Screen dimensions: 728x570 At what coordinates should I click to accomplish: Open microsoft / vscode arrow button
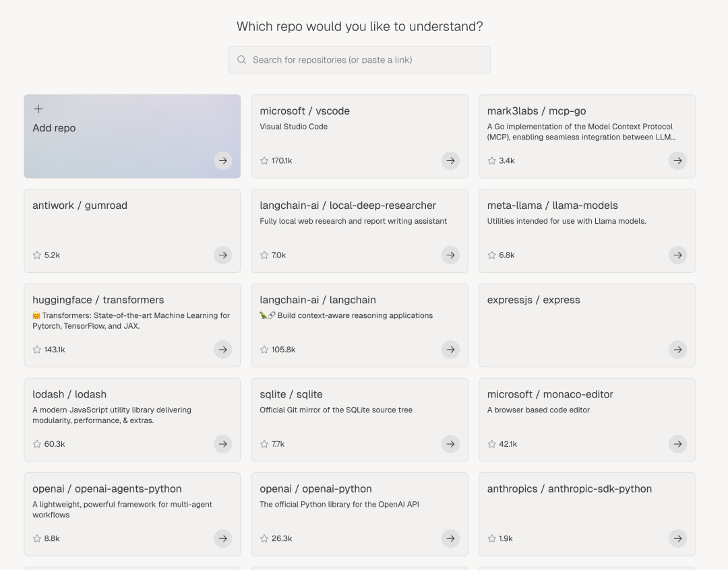pyautogui.click(x=450, y=160)
